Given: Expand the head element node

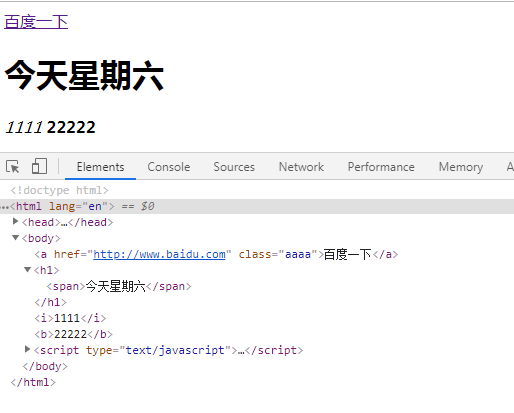Looking at the screenshot, I should coord(15,221).
